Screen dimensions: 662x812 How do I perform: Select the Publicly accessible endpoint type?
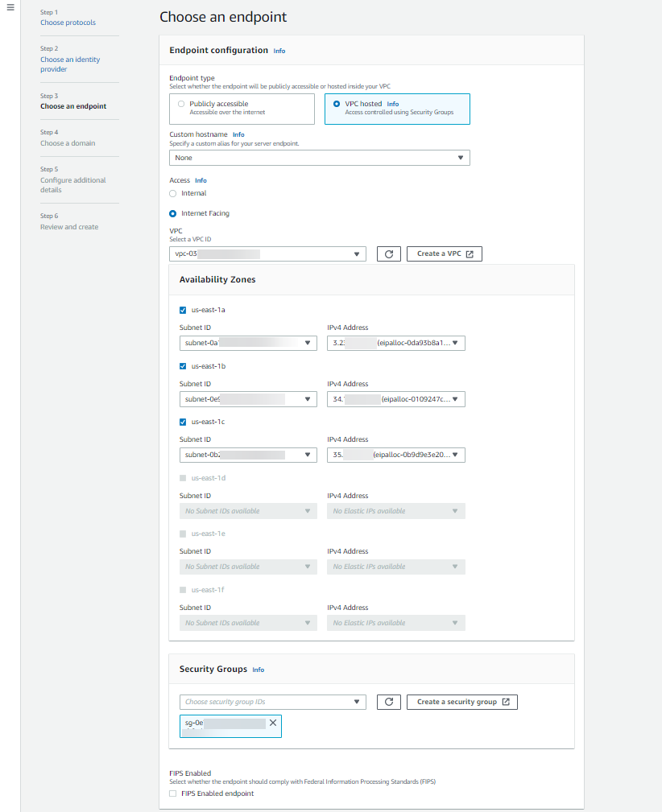coord(180,103)
